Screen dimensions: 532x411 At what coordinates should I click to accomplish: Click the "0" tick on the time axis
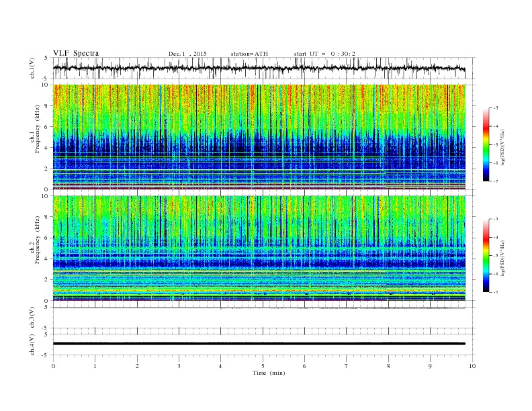pyautogui.click(x=53, y=366)
